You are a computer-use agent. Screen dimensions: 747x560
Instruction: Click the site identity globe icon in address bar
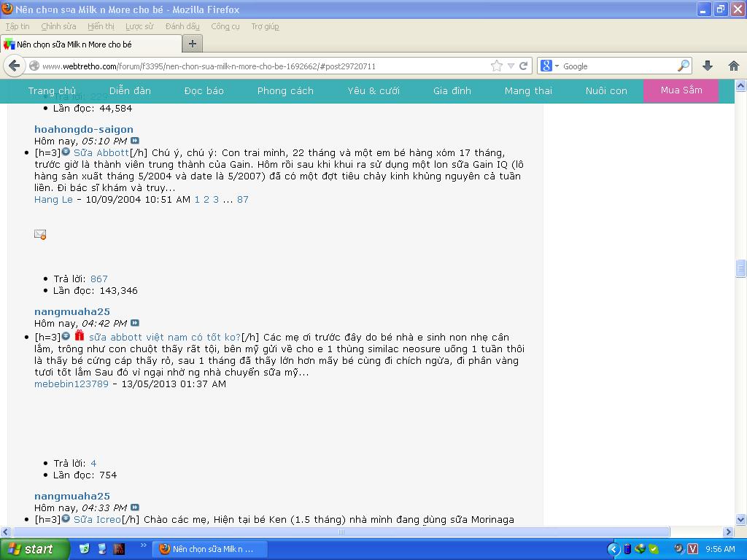point(34,66)
